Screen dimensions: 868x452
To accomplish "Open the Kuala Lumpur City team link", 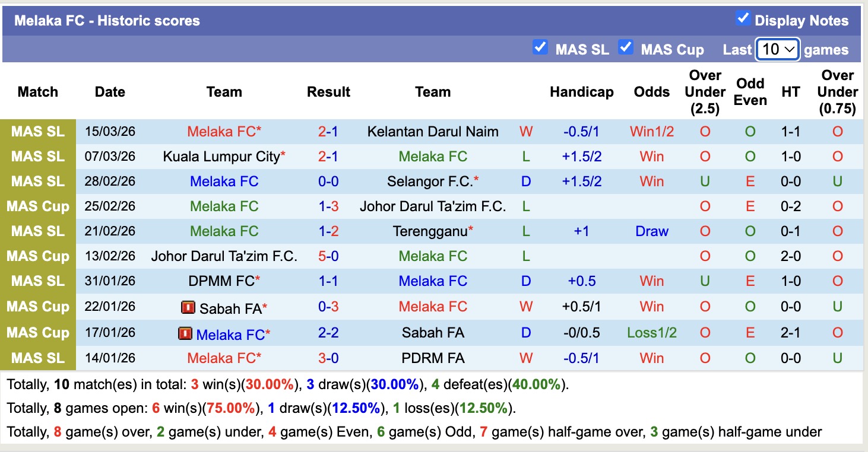I will point(221,157).
